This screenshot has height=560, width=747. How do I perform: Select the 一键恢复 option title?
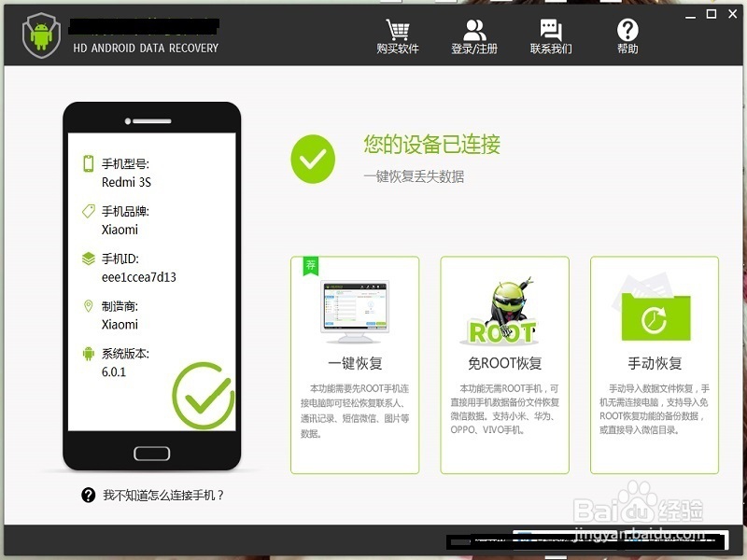coord(356,363)
